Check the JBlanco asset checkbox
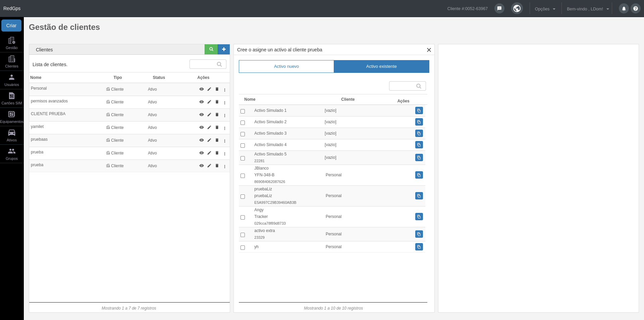The image size is (644, 320). [243, 176]
